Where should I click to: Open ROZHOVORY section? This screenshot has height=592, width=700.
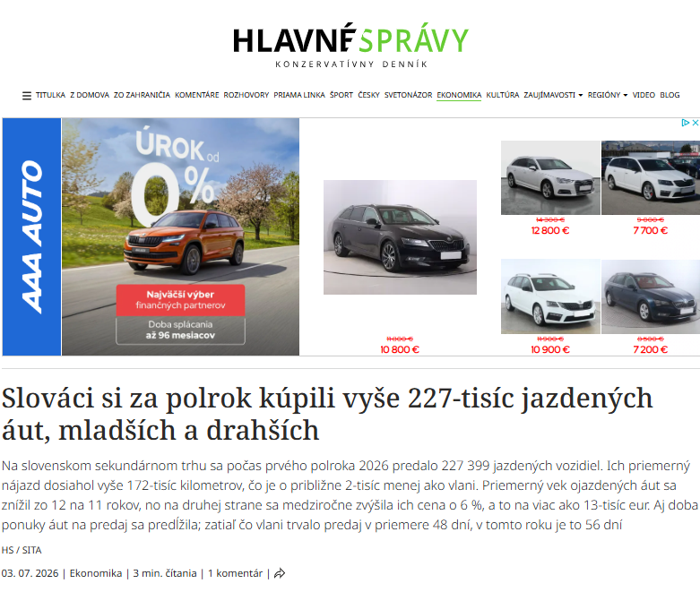[246, 95]
